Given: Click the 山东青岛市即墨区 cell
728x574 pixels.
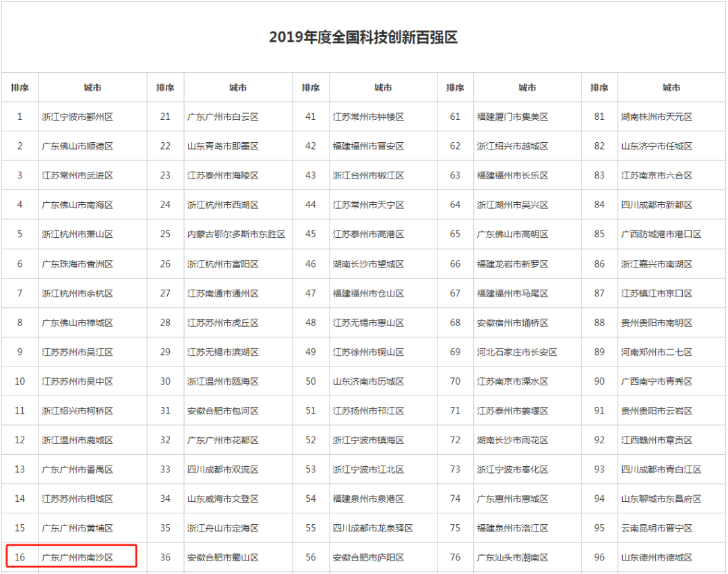Looking at the screenshot, I should 222,146.
